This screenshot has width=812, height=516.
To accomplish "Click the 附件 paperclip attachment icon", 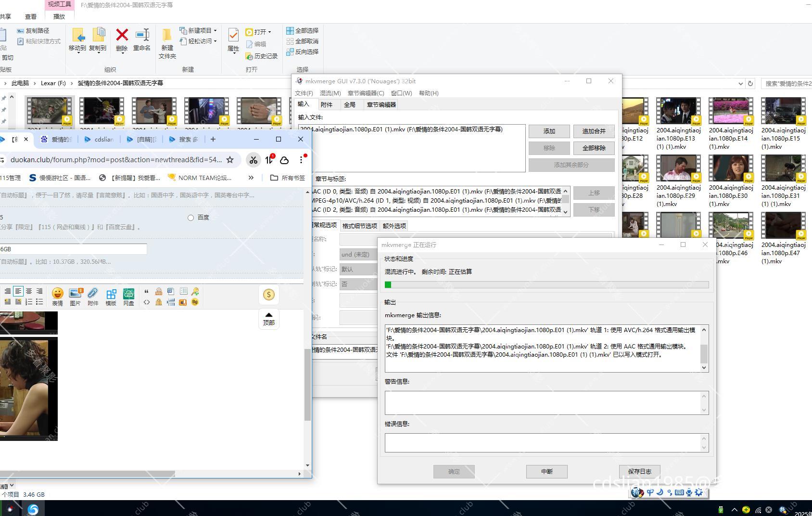I will point(93,294).
